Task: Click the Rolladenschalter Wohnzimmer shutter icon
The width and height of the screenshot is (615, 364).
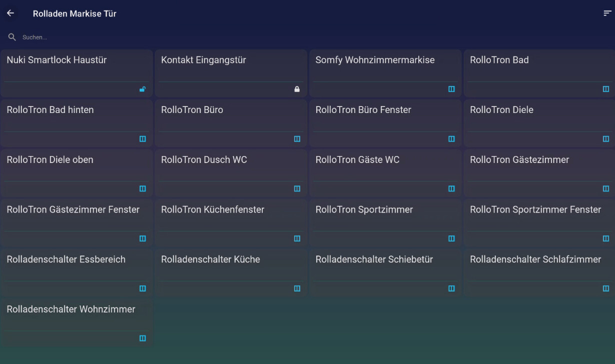Action: click(143, 338)
